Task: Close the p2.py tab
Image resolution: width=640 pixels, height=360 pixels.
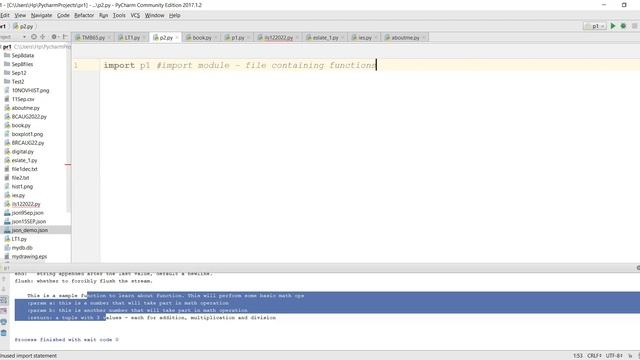Action: 177,38
